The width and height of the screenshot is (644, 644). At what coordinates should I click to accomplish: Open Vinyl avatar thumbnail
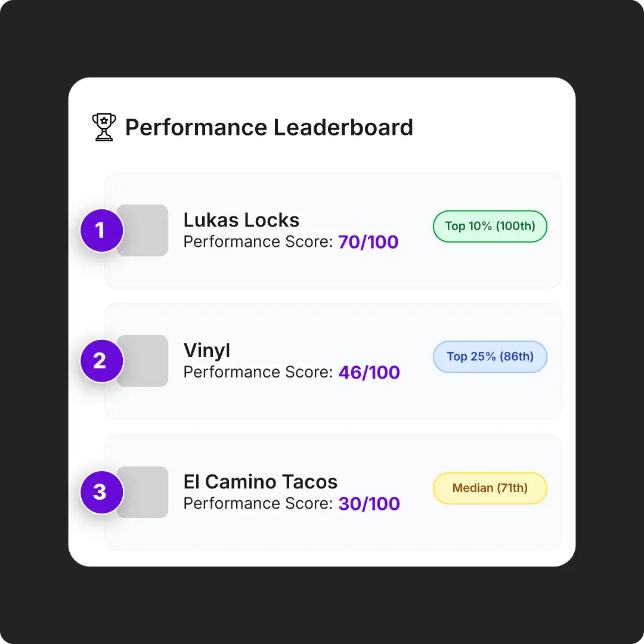[143, 361]
